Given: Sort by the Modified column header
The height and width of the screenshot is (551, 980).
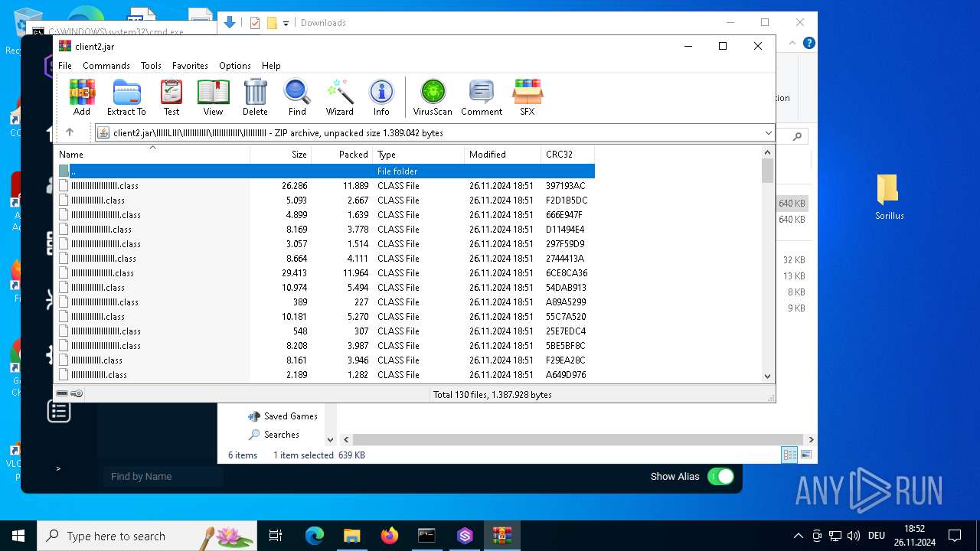Looking at the screenshot, I should point(502,155).
